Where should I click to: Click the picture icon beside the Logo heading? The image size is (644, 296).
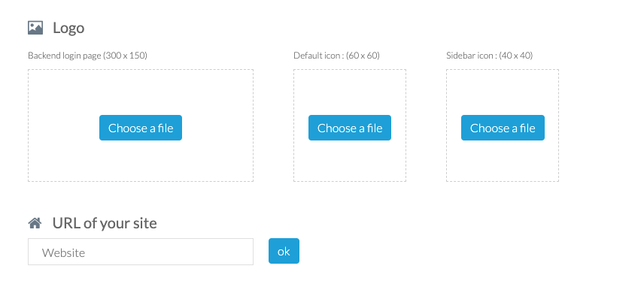tap(35, 28)
